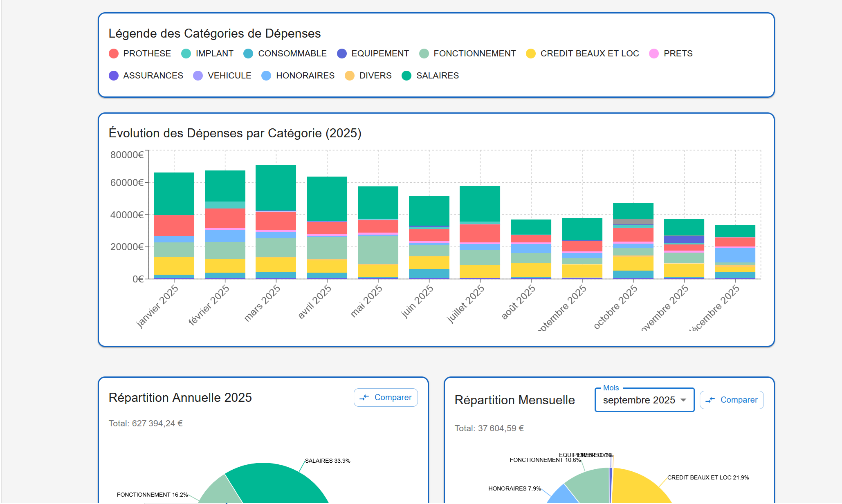Click the CONSOMMABLE legend color dot
Viewport: 842px width, 504px height.
[248, 54]
